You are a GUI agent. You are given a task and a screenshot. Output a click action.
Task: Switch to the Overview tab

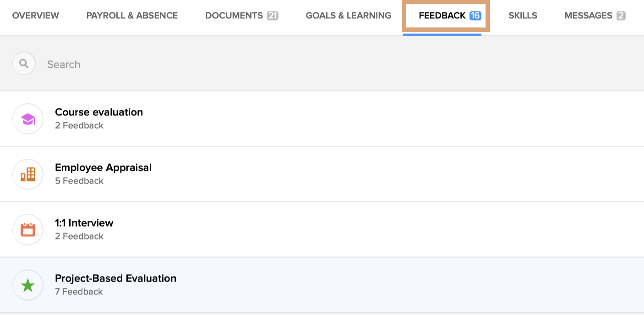click(x=36, y=16)
